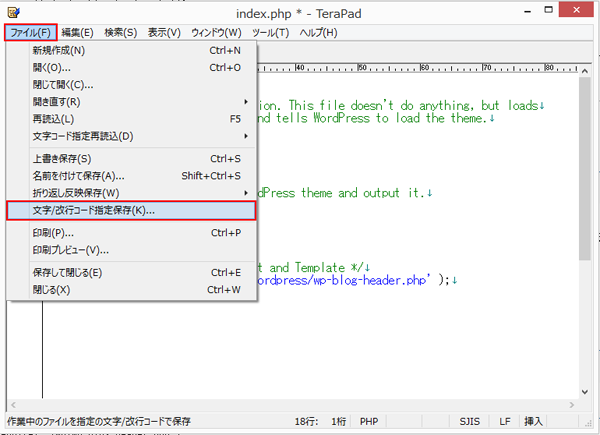The image size is (600, 435).
Task: Click LF line ending in status bar
Action: 505,422
